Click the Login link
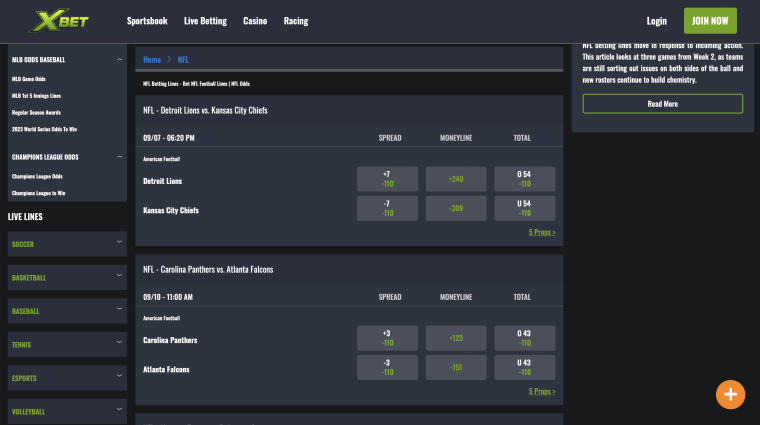This screenshot has height=425, width=760. [x=656, y=21]
